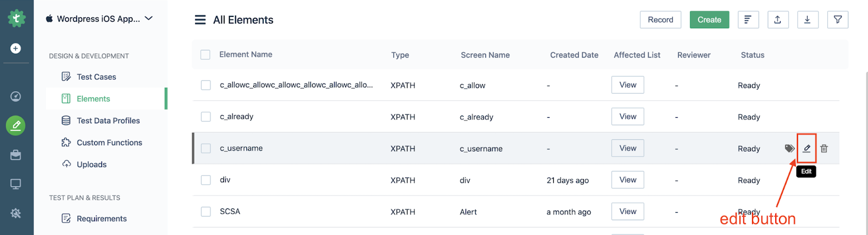This screenshot has width=868, height=235.
Task: Open Custom Functions in sidebar
Action: [x=110, y=142]
